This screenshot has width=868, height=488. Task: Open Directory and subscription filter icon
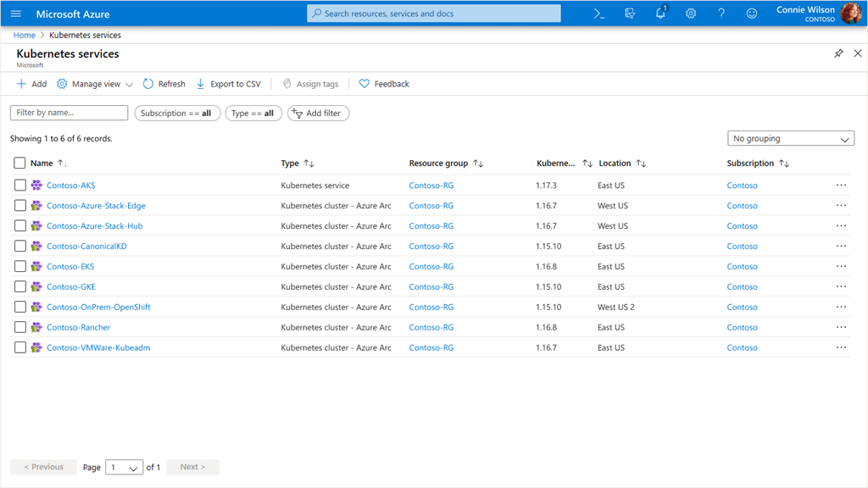tap(630, 14)
